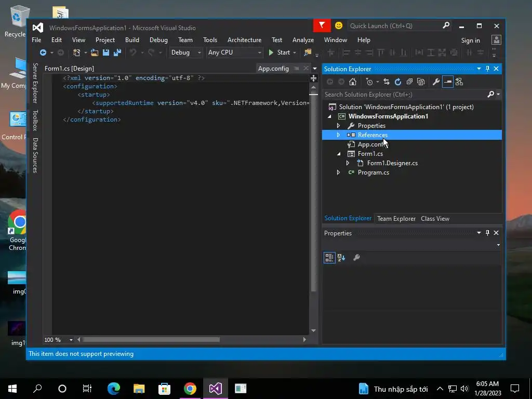Collapse the WindowsFormsApplication1 project node
The image size is (532, 399).
pyautogui.click(x=329, y=116)
